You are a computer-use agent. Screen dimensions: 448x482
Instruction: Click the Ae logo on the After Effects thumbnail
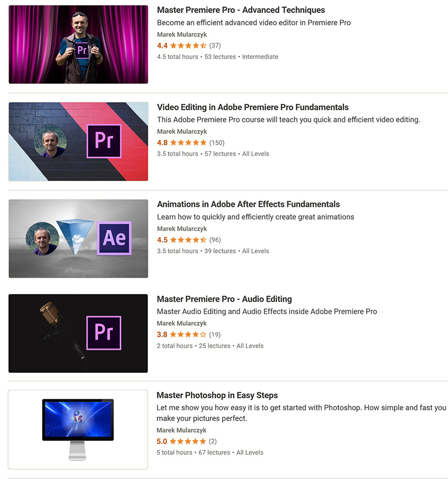[x=115, y=238]
